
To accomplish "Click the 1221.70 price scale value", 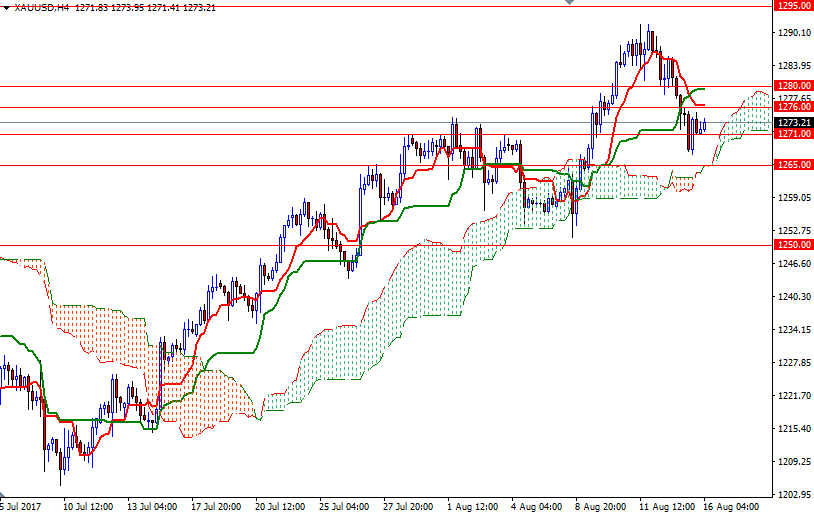I will (x=794, y=395).
